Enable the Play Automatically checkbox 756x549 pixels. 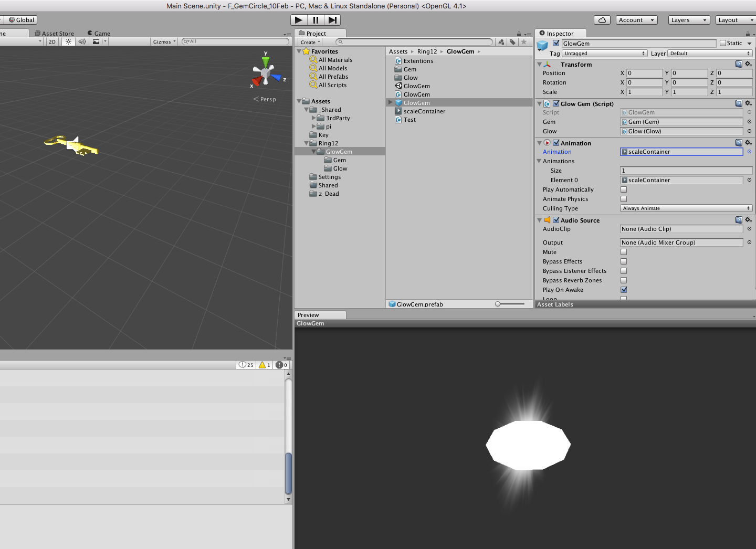click(624, 189)
